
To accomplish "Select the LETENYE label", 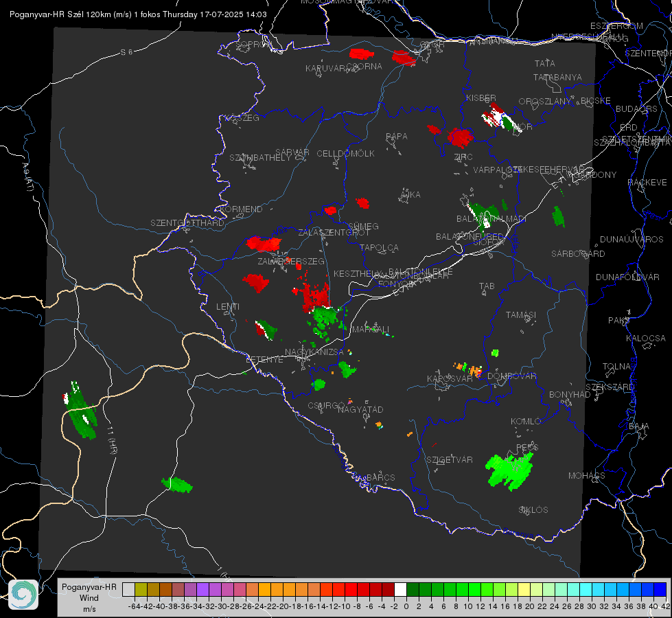I will click(x=264, y=360).
